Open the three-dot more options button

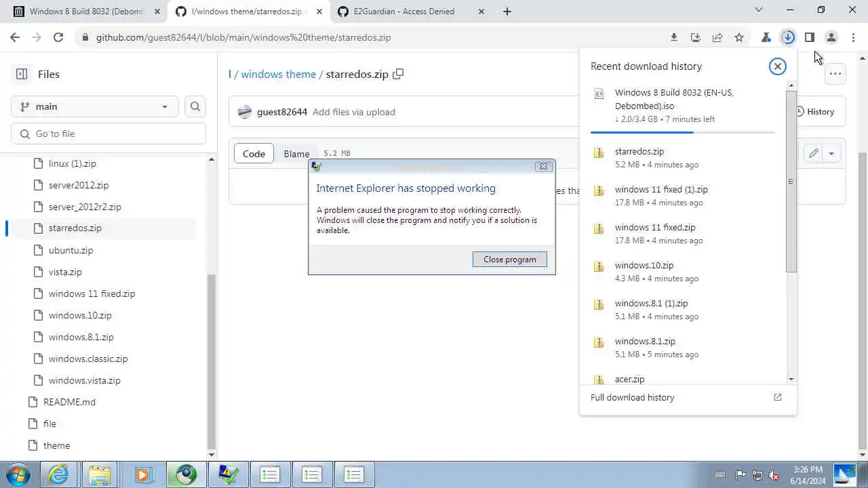click(835, 74)
